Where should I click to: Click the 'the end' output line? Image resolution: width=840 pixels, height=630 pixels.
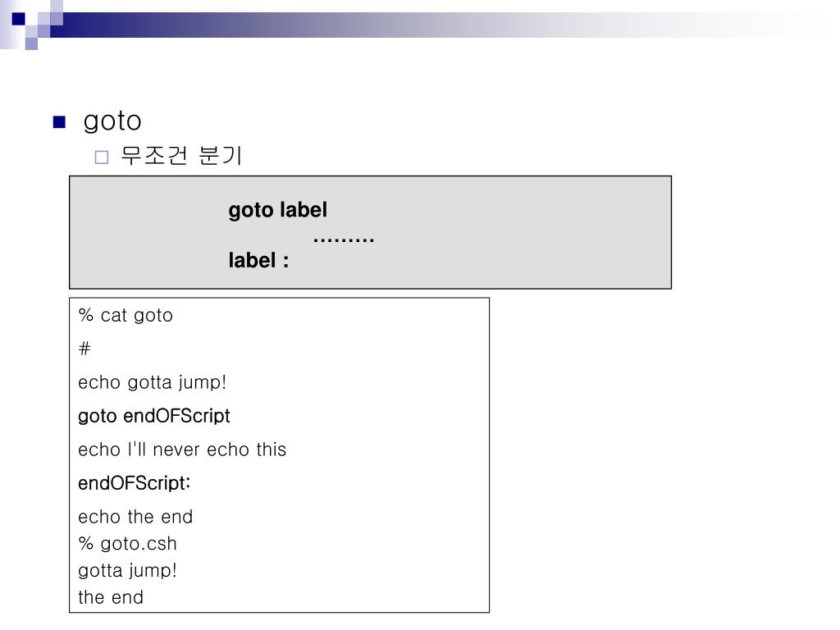pyautogui.click(x=111, y=597)
